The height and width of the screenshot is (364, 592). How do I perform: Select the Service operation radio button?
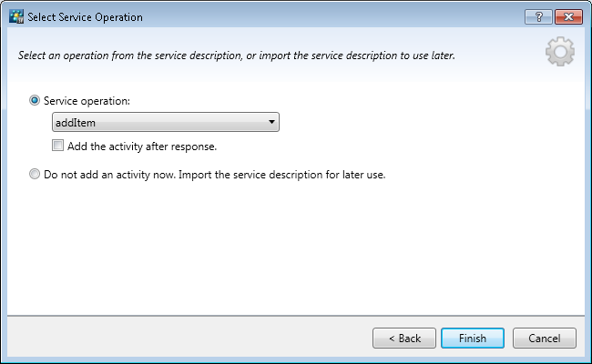coord(36,100)
